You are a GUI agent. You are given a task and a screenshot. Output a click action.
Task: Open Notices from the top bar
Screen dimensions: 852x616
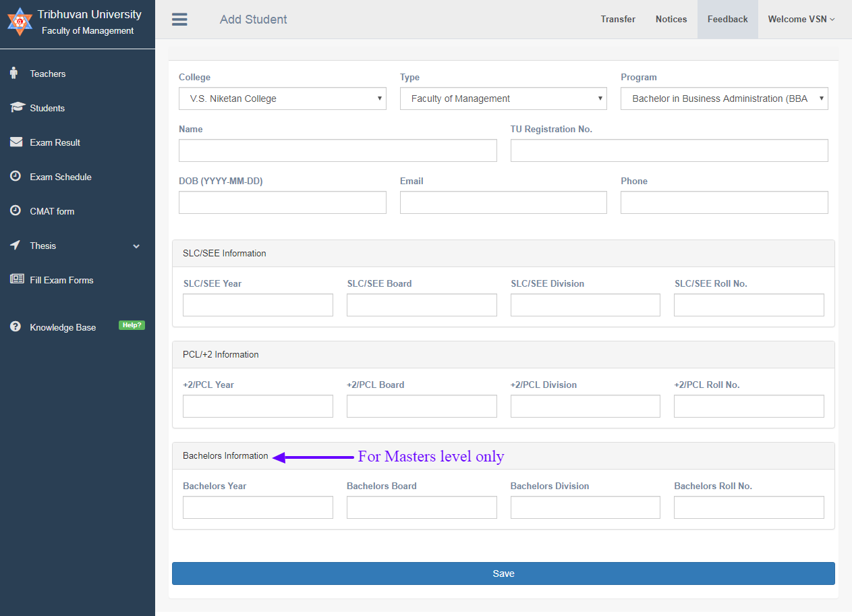671,20
